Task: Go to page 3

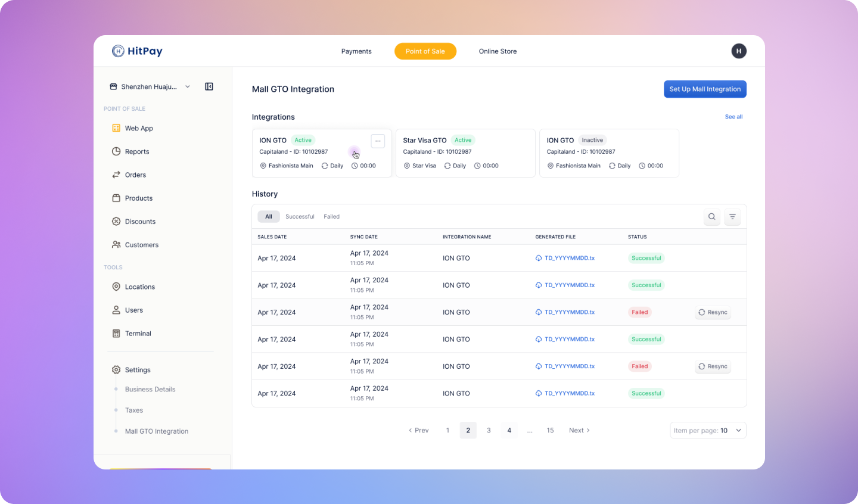Action: click(489, 430)
